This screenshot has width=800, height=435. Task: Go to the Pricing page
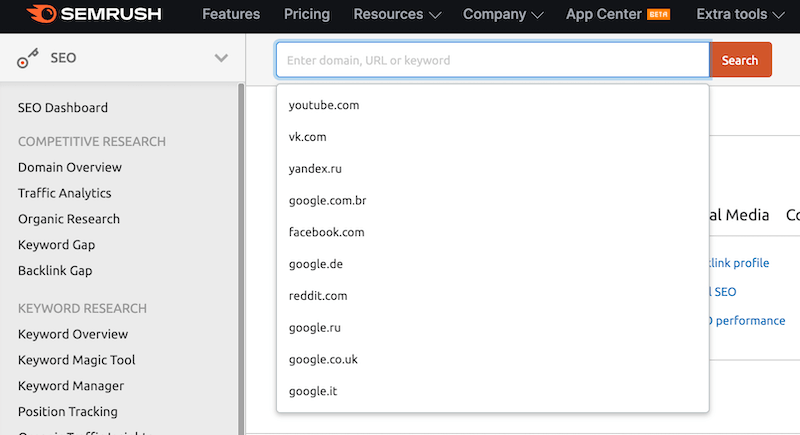point(307,14)
